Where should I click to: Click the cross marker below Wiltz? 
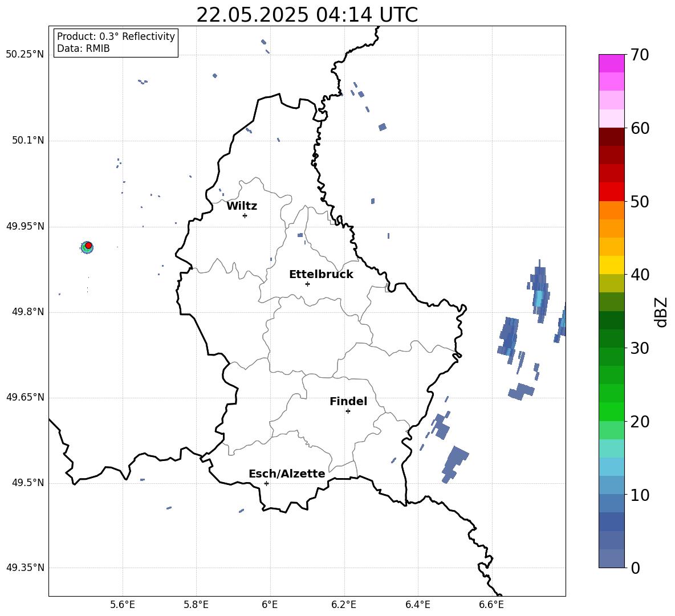[245, 215]
